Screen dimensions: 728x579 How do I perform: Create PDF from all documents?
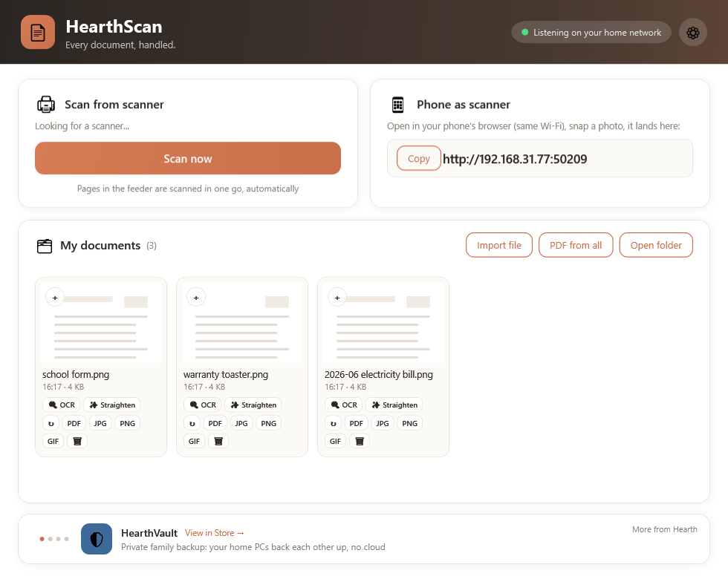coord(576,246)
